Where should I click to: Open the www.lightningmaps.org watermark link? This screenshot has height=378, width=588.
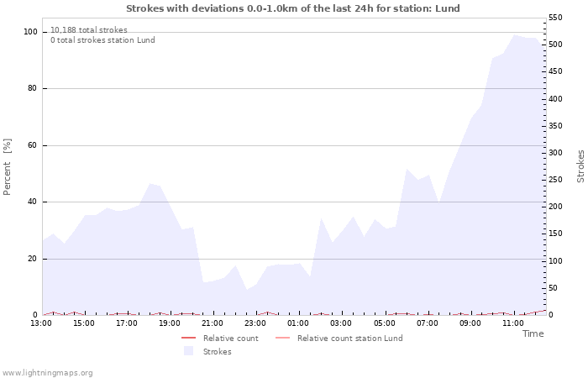[x=47, y=373]
